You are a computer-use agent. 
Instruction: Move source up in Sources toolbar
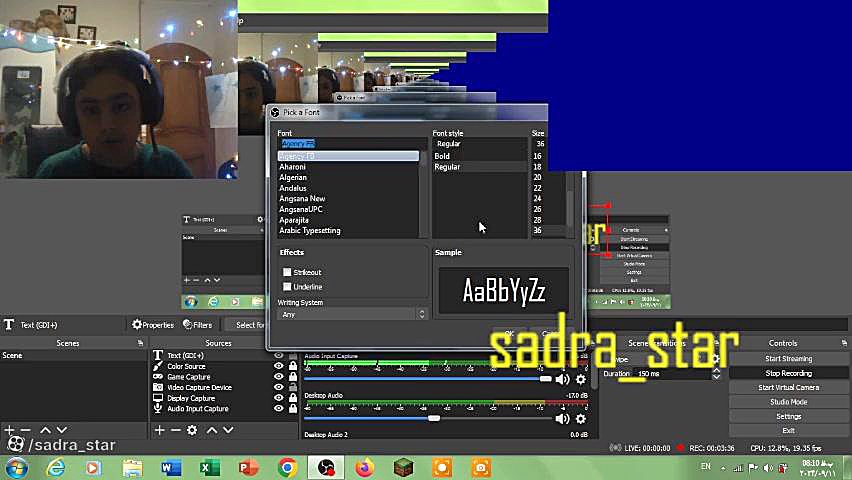click(x=212, y=430)
